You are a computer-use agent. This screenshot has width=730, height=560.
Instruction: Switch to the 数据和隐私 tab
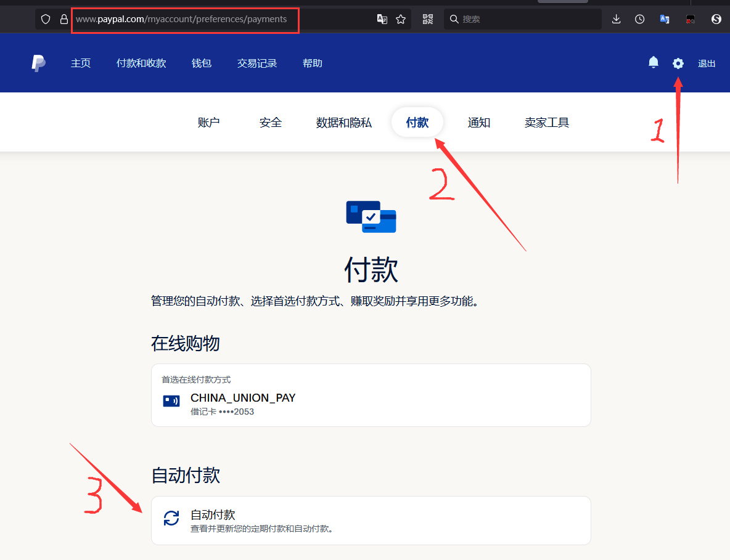[x=343, y=123]
